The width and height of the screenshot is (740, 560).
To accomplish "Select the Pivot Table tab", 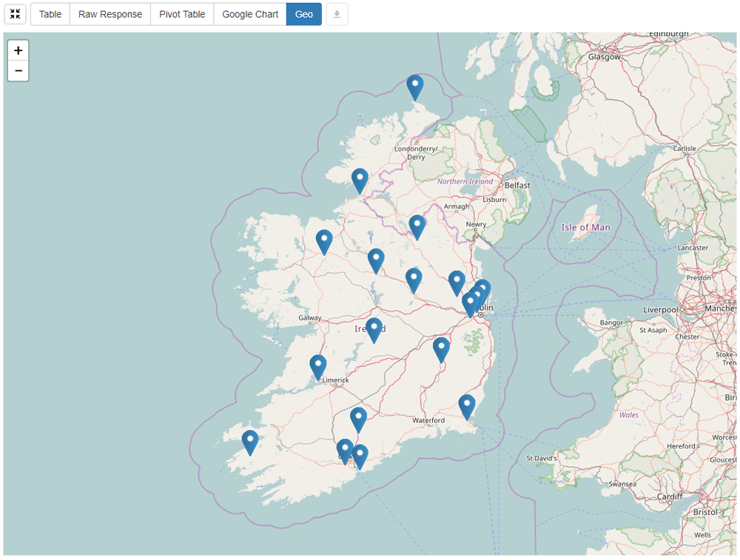I will tap(182, 14).
